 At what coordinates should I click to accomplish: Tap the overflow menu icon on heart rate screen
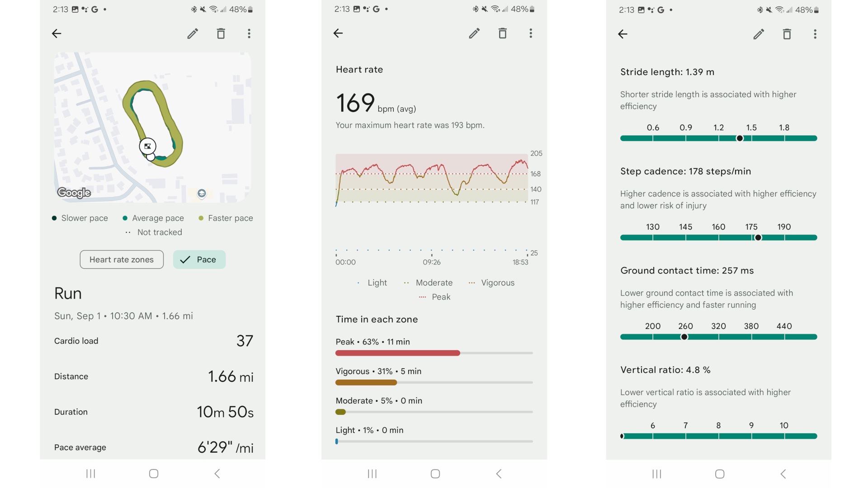(x=530, y=33)
